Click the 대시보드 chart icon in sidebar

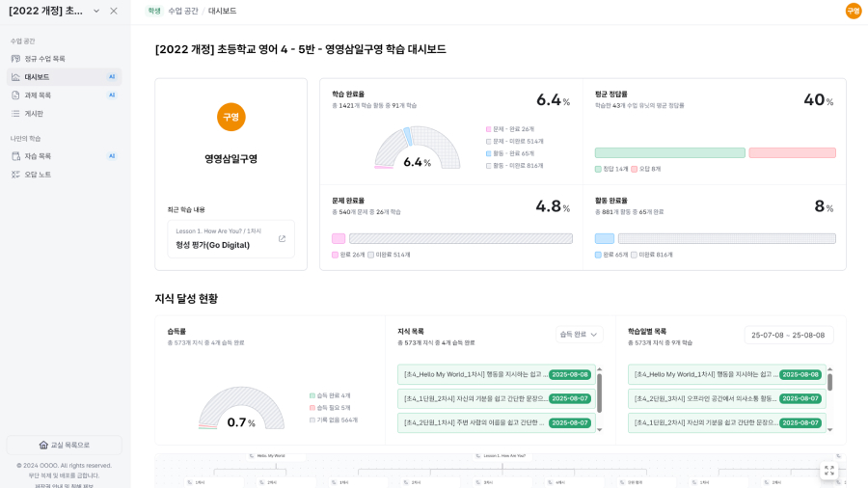pyautogui.click(x=15, y=77)
